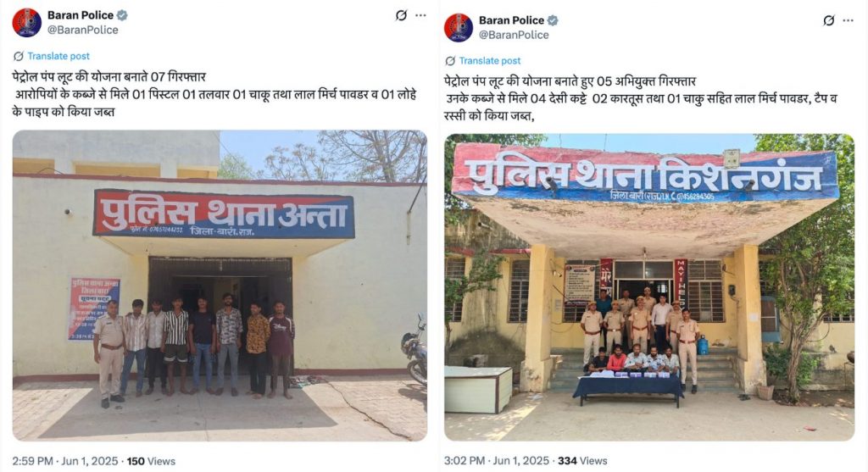Click verified badge on left Baran Police name
Image resolution: width=868 pixels, height=472 pixels.
(x=122, y=15)
